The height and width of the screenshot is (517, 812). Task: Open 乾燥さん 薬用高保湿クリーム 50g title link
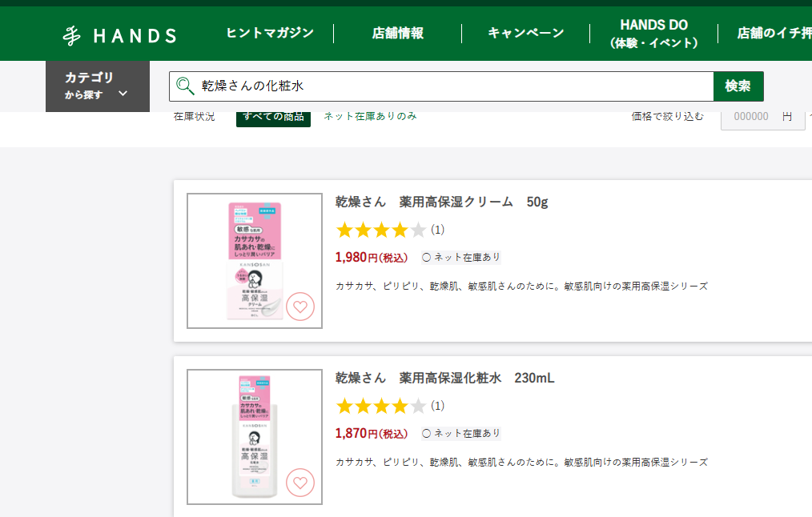[441, 202]
